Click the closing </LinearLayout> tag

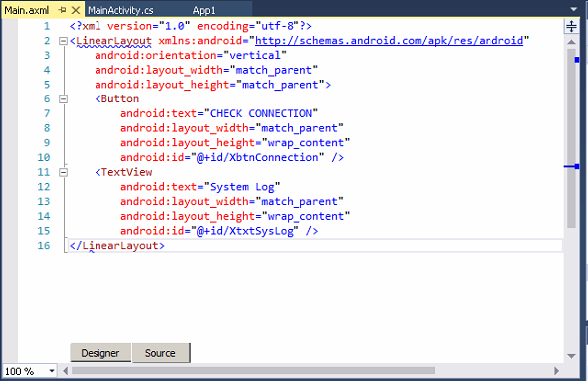click(x=117, y=246)
